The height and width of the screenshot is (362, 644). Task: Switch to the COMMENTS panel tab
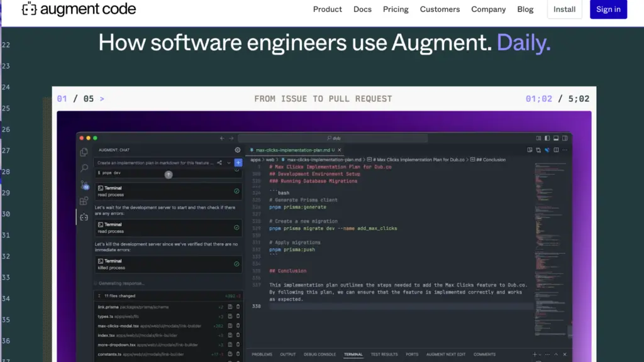click(x=485, y=354)
